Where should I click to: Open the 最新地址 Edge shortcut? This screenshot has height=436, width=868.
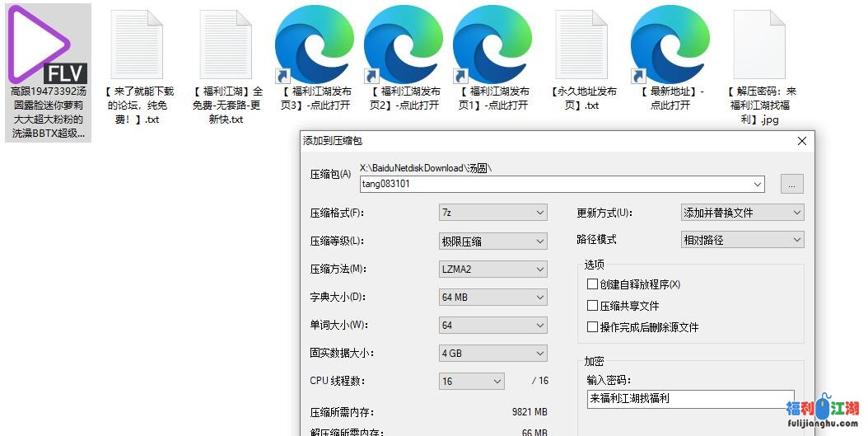(670, 45)
